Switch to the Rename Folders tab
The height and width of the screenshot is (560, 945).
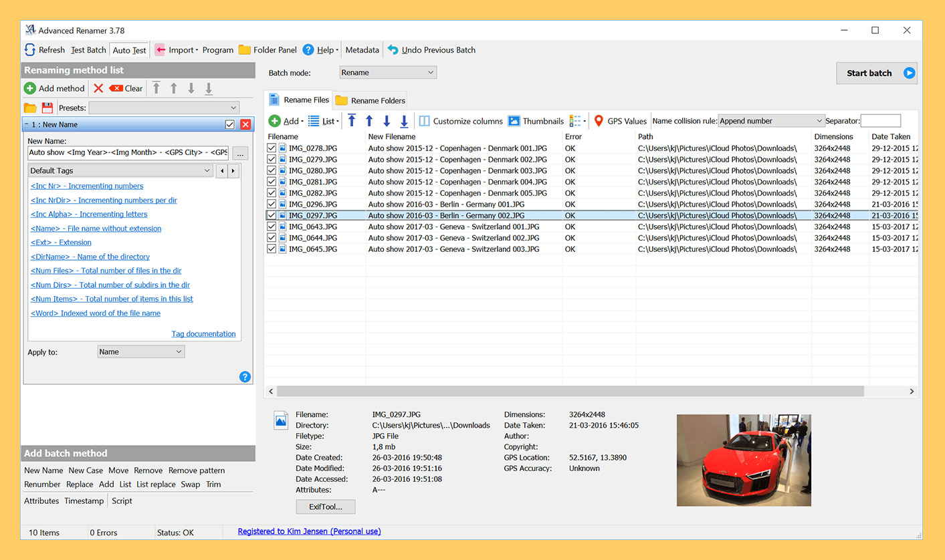(371, 100)
